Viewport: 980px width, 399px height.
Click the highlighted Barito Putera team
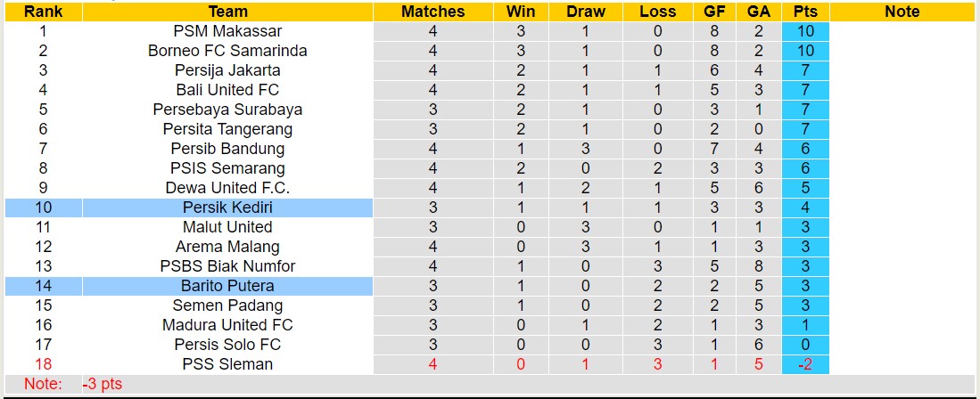227,286
